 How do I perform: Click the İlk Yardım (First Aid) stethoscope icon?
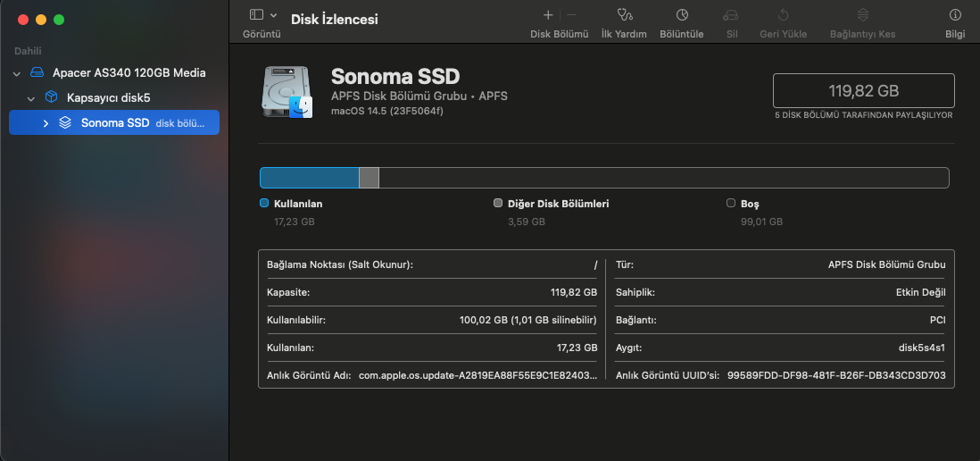tap(624, 15)
